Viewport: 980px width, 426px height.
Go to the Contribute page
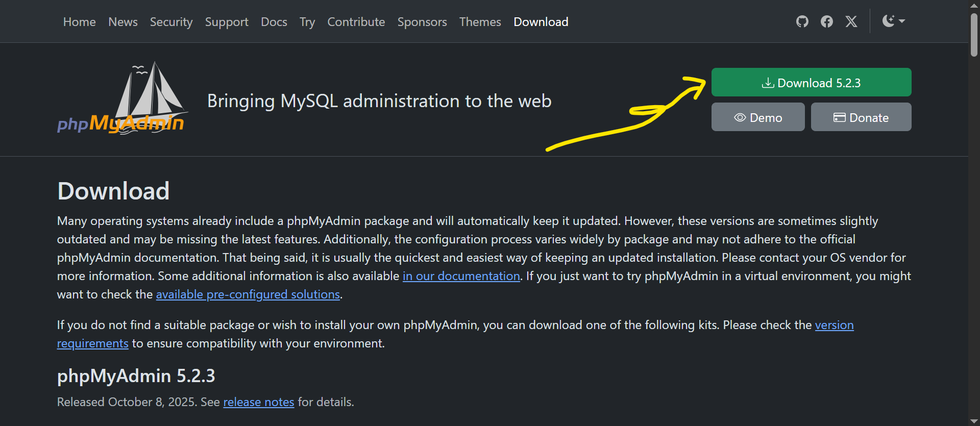click(x=356, y=22)
